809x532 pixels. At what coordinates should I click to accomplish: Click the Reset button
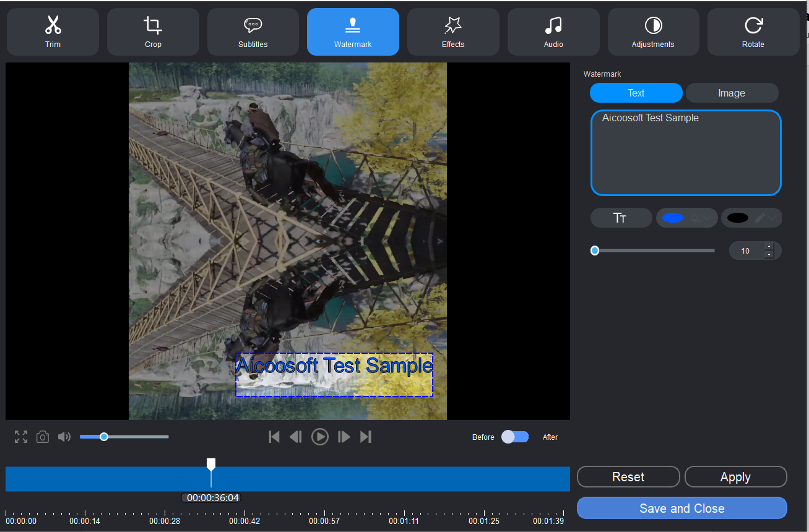[x=628, y=477]
